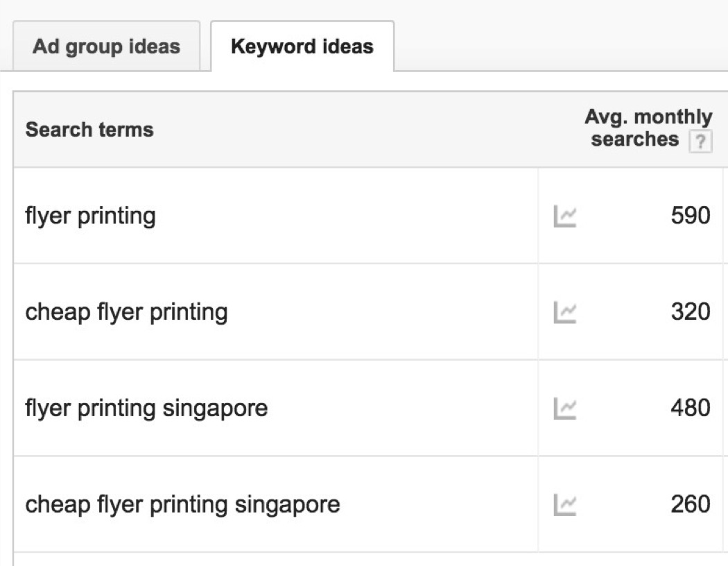
Task: Select 'cheap flyer printing singapore' keyword text
Action: 182,505
